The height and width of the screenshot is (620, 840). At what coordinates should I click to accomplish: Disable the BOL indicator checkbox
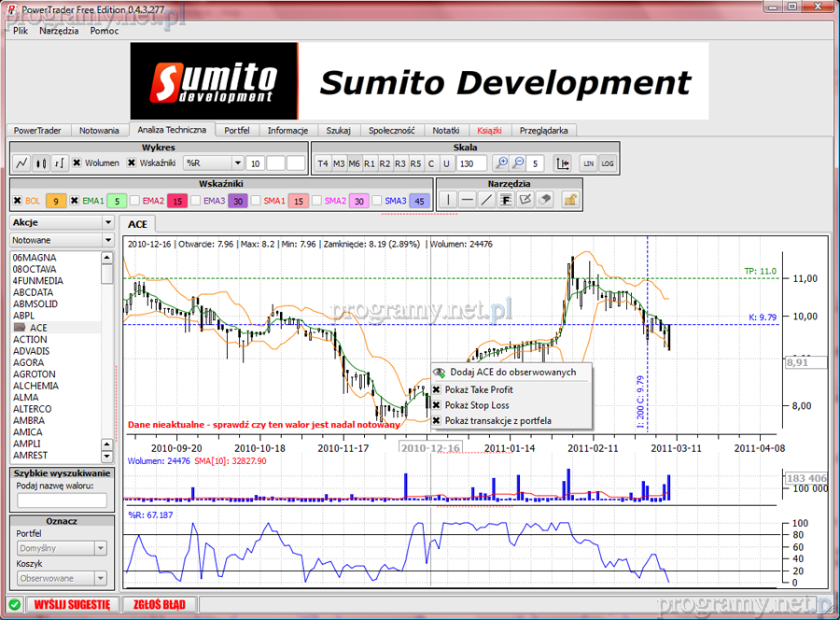tap(18, 201)
